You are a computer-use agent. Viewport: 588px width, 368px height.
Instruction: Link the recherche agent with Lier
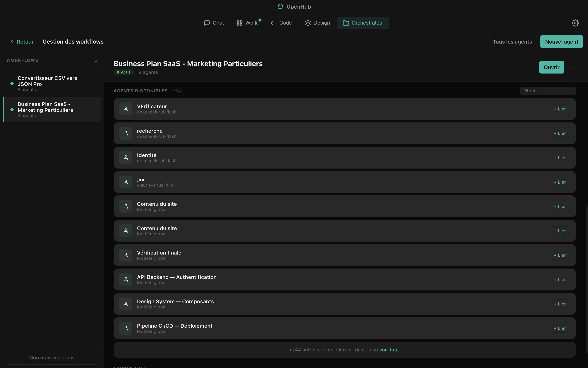pos(560,133)
